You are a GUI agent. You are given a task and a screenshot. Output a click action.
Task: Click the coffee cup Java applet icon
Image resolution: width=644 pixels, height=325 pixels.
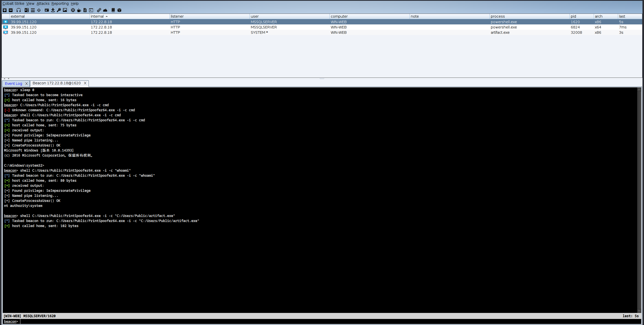(x=79, y=10)
